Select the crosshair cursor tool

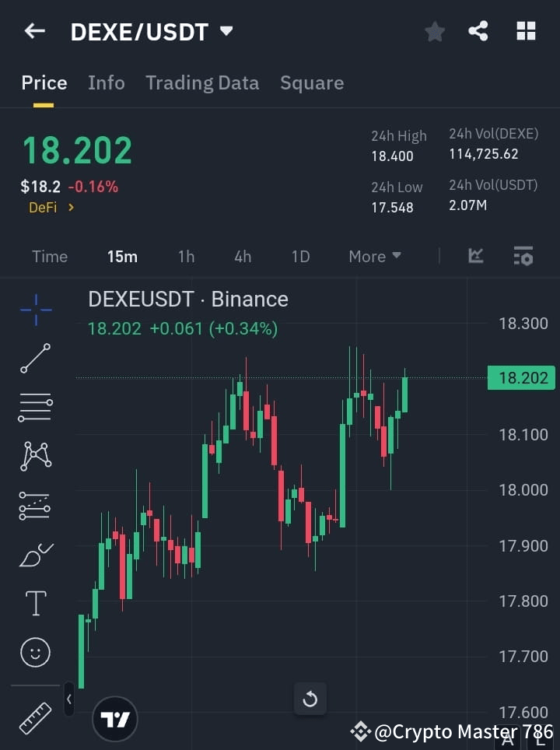click(36, 310)
